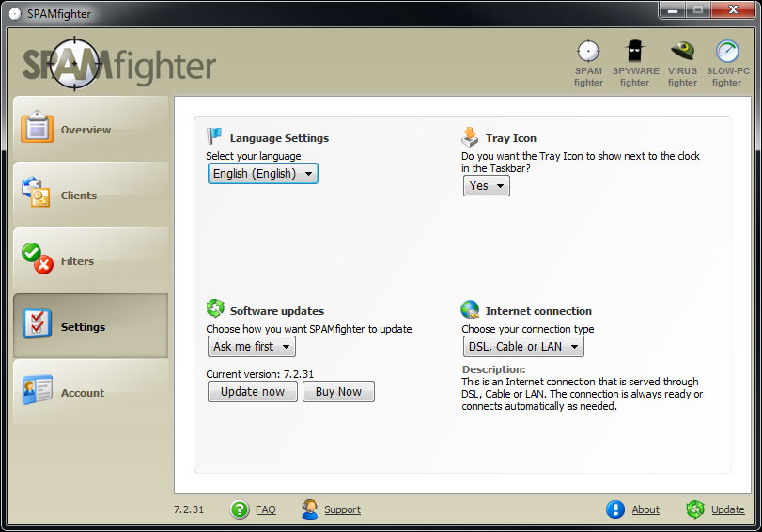The height and width of the screenshot is (532, 762).
Task: Click the Clients mail icon
Action: click(x=36, y=193)
